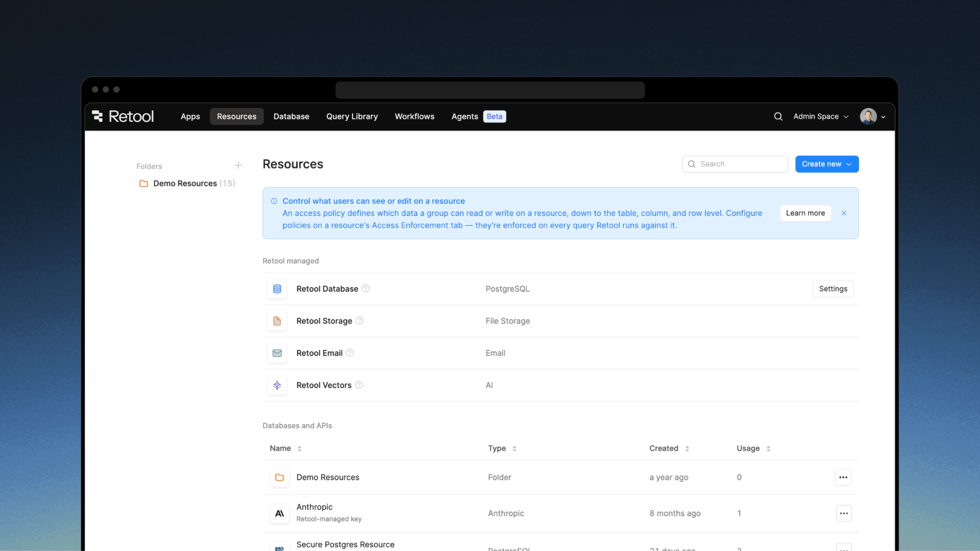Viewport: 980px width, 551px height.
Task: Click the Retool Email envelope icon
Action: click(x=277, y=353)
